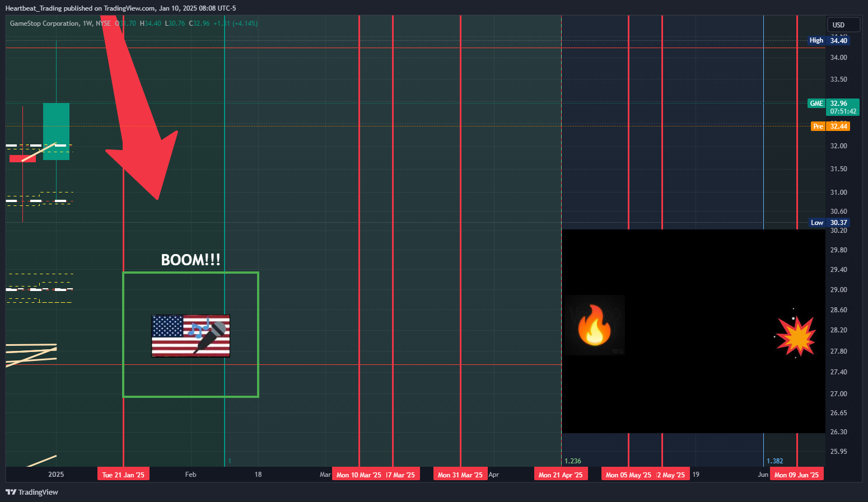The height and width of the screenshot is (502, 868).
Task: Select the Mon 10 Mar '25 date marker
Action: click(x=358, y=475)
